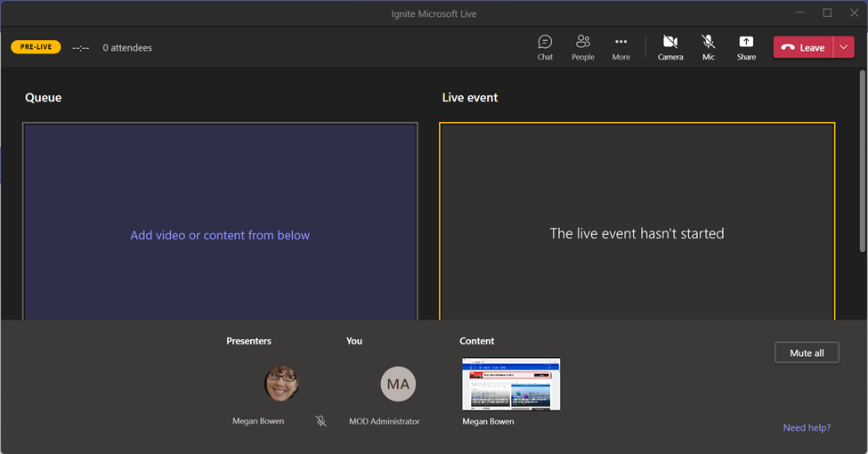Click the You label
Screen dimensions: 868x454
(x=354, y=341)
